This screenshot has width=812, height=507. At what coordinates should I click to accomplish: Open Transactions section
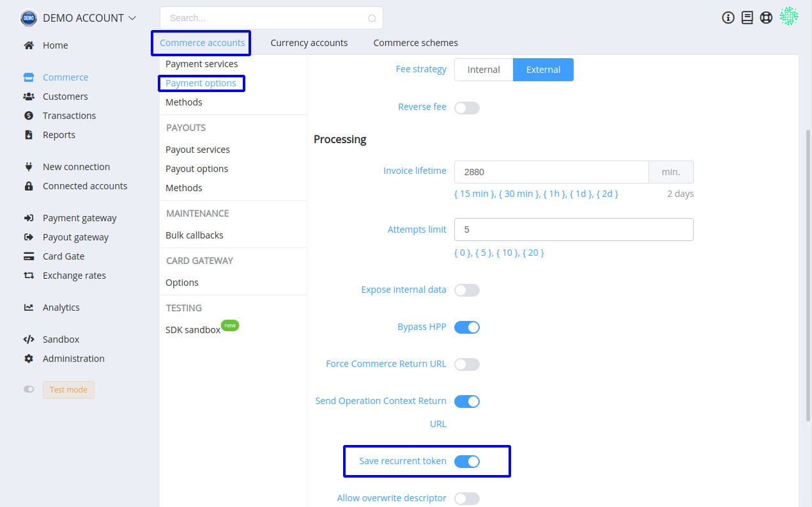point(69,116)
